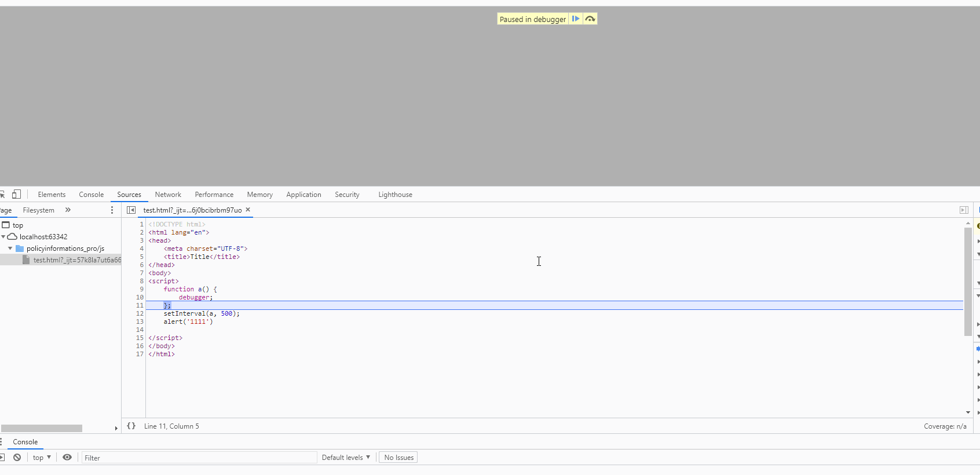The width and height of the screenshot is (980, 475).
Task: Click navigator scroll right arrow
Action: coord(116,428)
